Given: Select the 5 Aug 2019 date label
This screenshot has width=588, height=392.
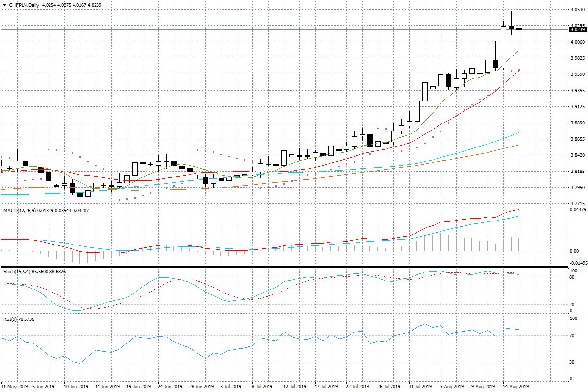Looking at the screenshot, I should tap(451, 387).
